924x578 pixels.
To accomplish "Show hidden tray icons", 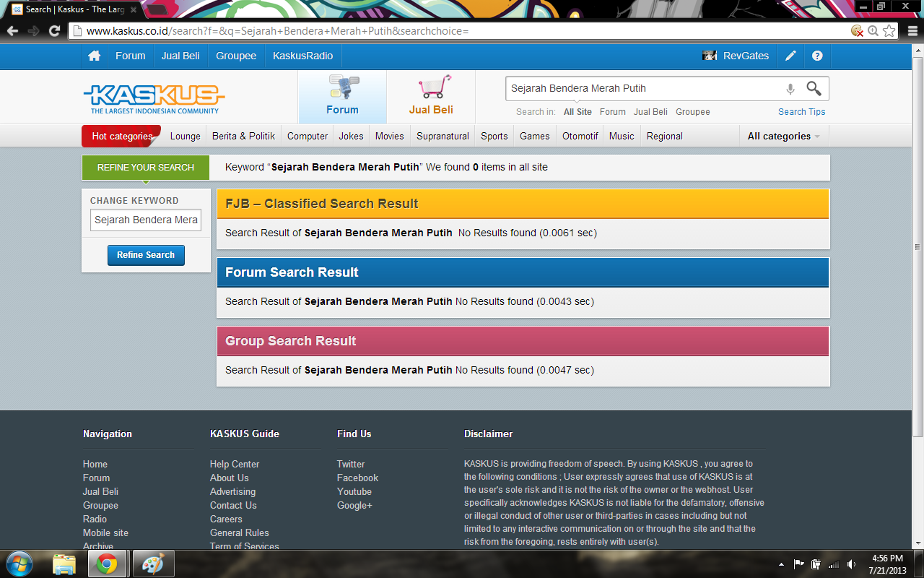I will 782,564.
